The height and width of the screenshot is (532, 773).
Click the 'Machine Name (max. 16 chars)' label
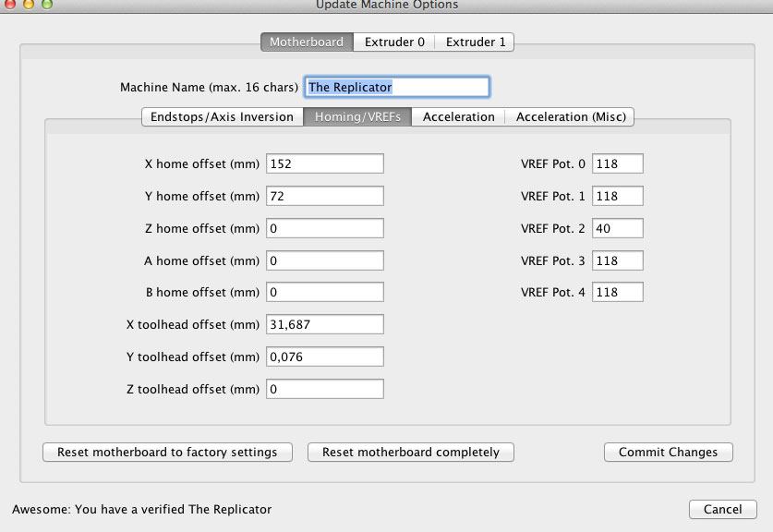(x=209, y=87)
